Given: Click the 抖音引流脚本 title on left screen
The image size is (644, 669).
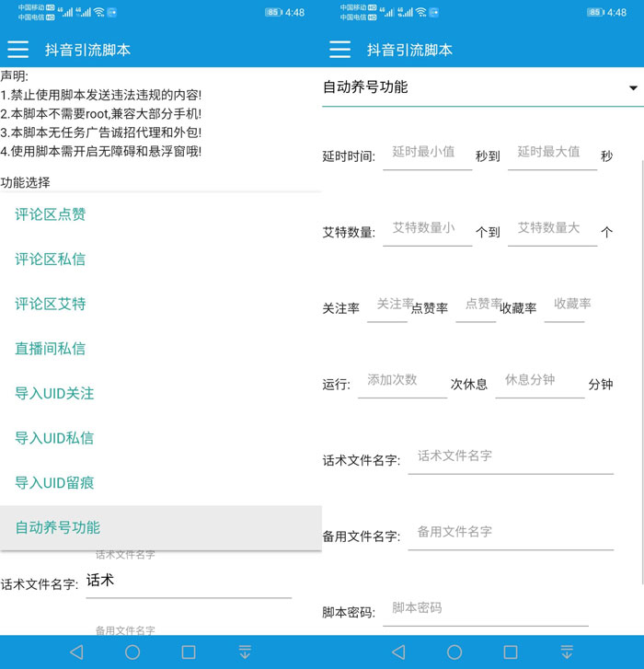Looking at the screenshot, I should (x=87, y=50).
